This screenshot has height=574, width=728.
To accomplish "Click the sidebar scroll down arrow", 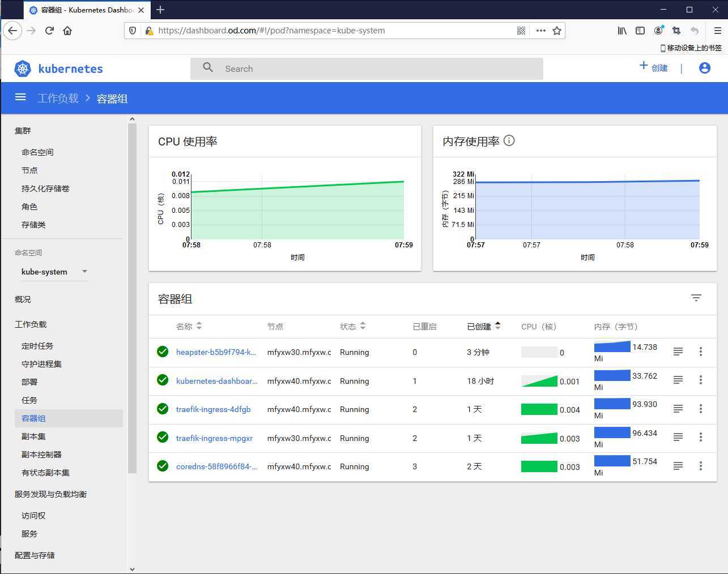I will 132,569.
